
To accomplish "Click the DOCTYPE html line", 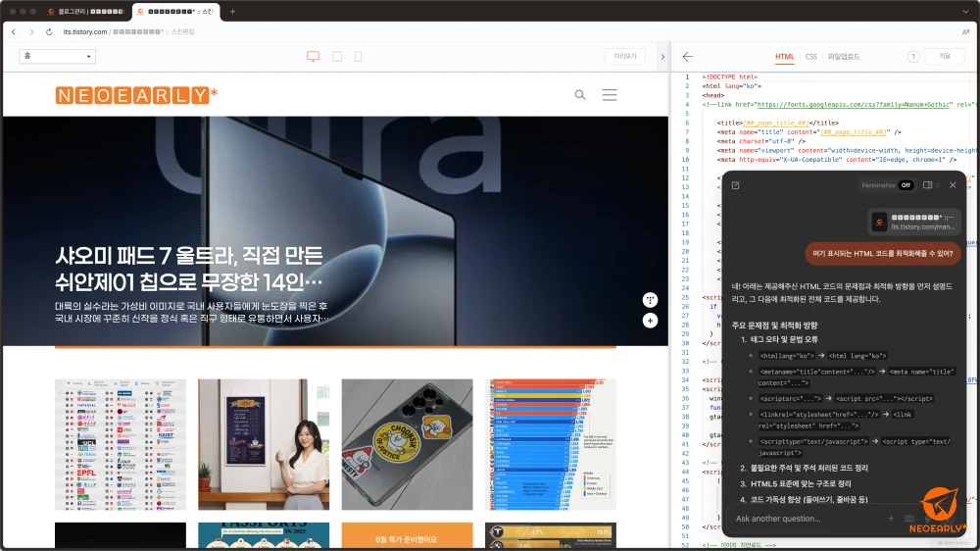I will [x=729, y=76].
